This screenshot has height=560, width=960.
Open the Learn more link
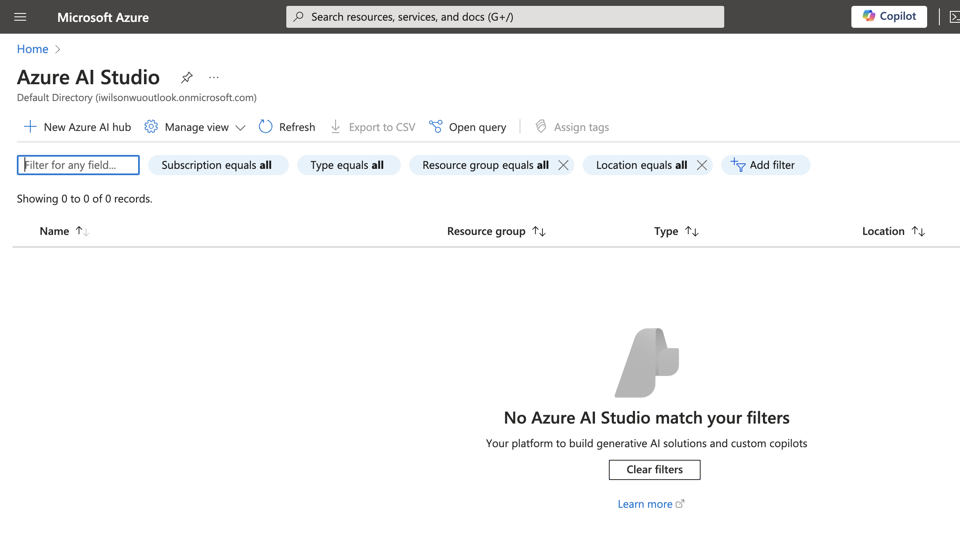651,504
